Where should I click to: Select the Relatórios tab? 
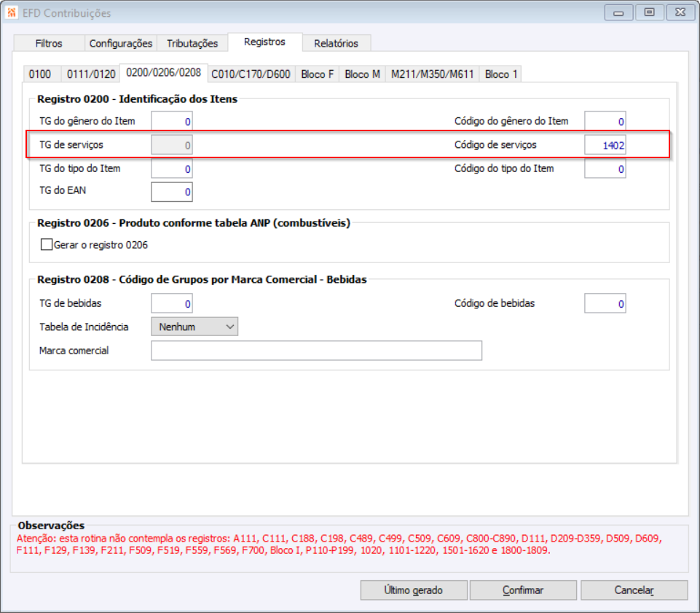pos(337,43)
